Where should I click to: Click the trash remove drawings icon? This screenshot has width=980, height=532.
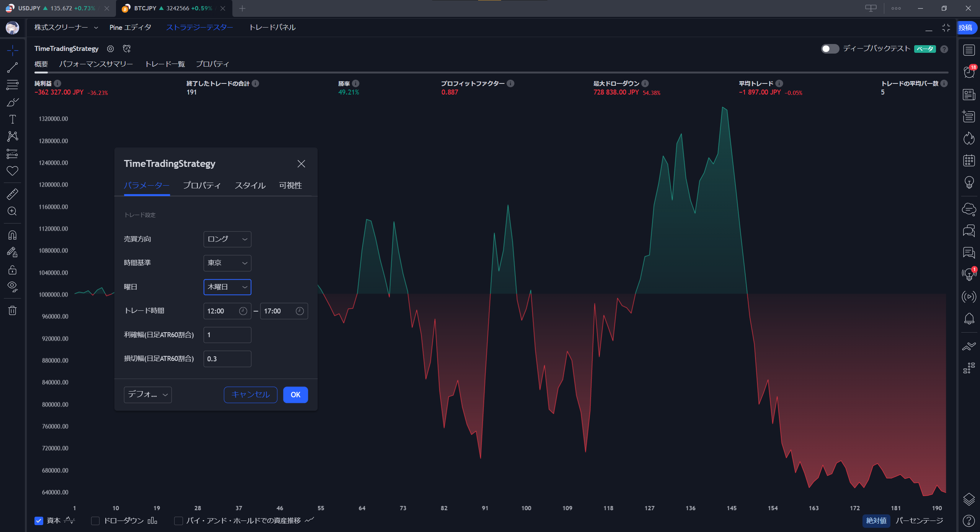pyautogui.click(x=12, y=310)
